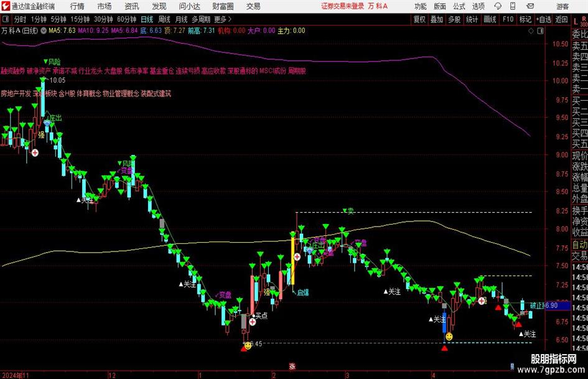Switch to 分时 chart period

(x=20, y=19)
